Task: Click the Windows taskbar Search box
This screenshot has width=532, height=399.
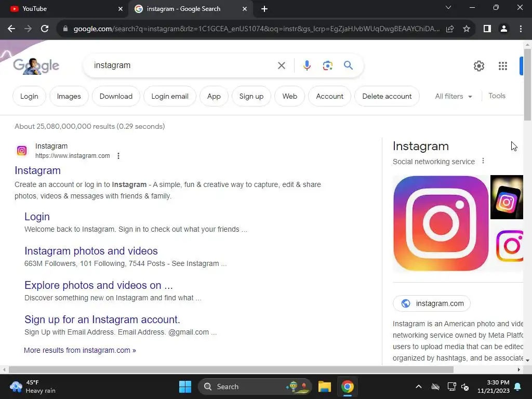Action: pyautogui.click(x=255, y=387)
